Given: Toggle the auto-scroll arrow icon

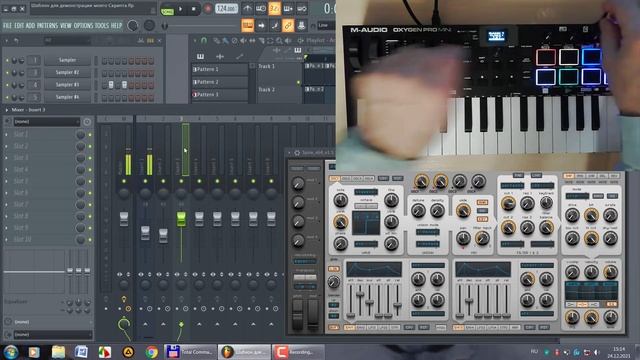Looking at the screenshot, I should (x=261, y=25).
